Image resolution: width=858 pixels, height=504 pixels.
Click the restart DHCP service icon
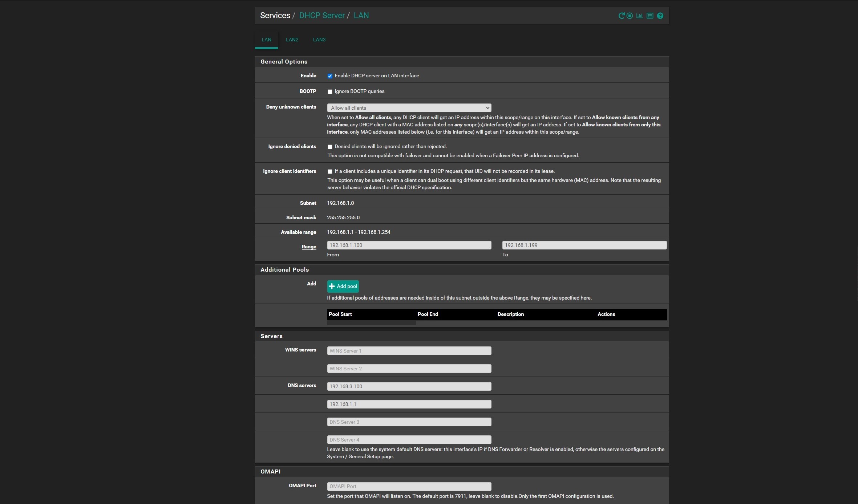point(622,16)
